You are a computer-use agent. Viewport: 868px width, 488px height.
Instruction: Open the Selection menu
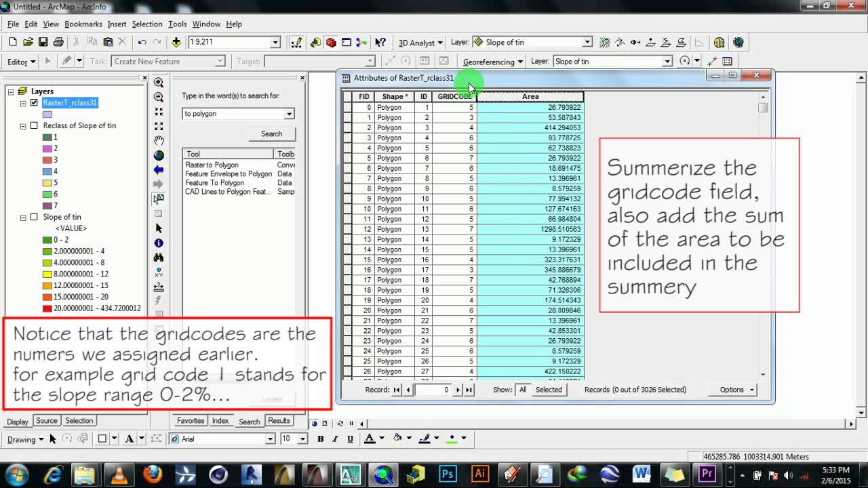click(147, 24)
